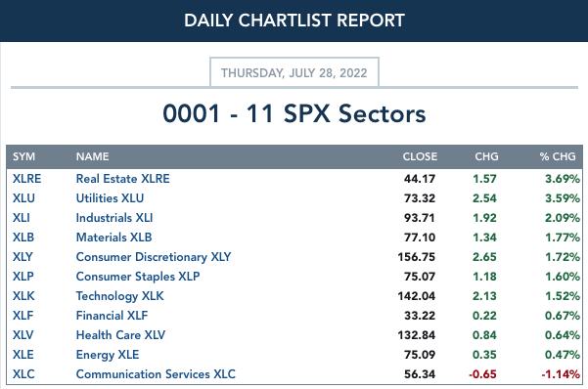Open the XLRE symbol link

pyautogui.click(x=26, y=179)
